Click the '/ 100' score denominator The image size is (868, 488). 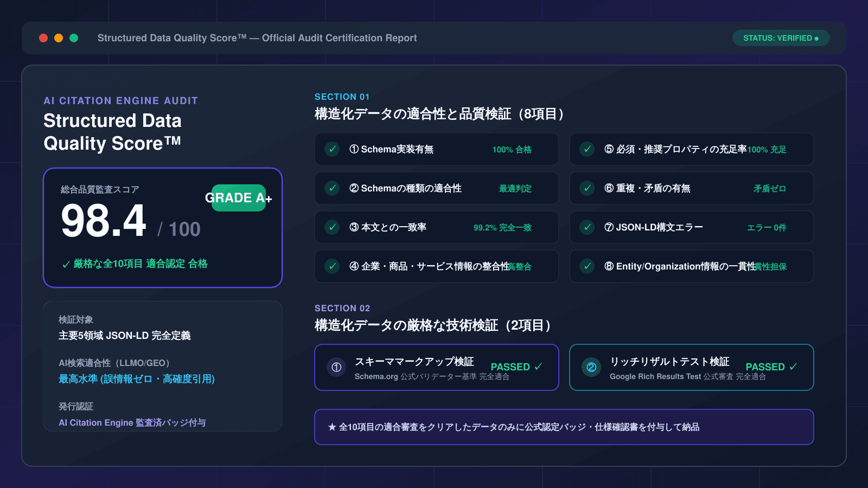tap(179, 229)
